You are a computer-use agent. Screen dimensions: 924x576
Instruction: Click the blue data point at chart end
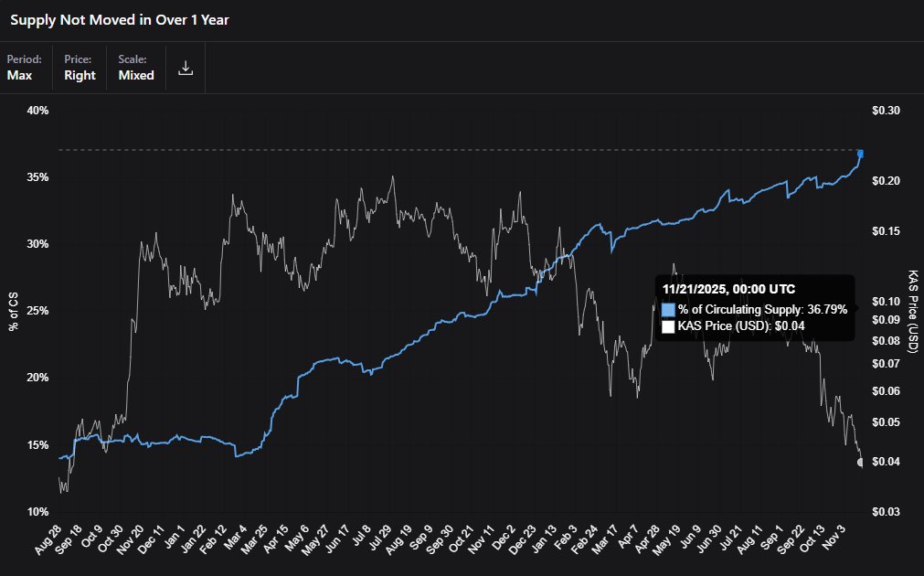(x=861, y=154)
